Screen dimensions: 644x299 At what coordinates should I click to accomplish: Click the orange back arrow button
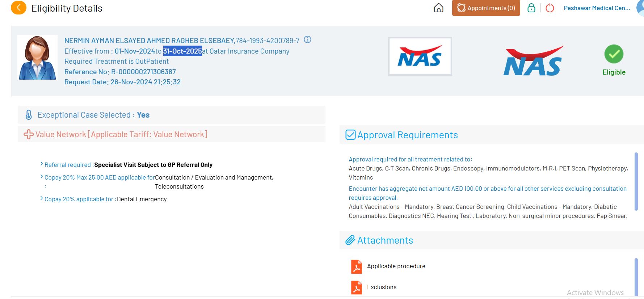pyautogui.click(x=18, y=8)
